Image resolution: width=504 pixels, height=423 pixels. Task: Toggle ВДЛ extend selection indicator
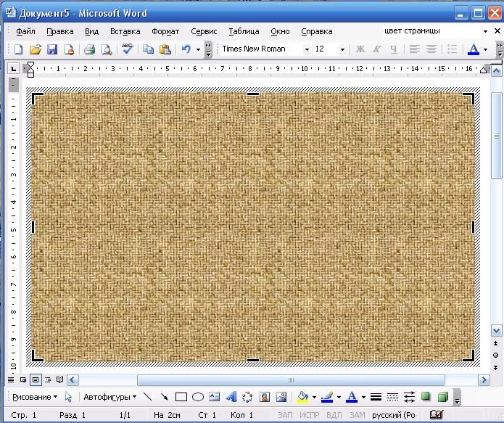(334, 415)
